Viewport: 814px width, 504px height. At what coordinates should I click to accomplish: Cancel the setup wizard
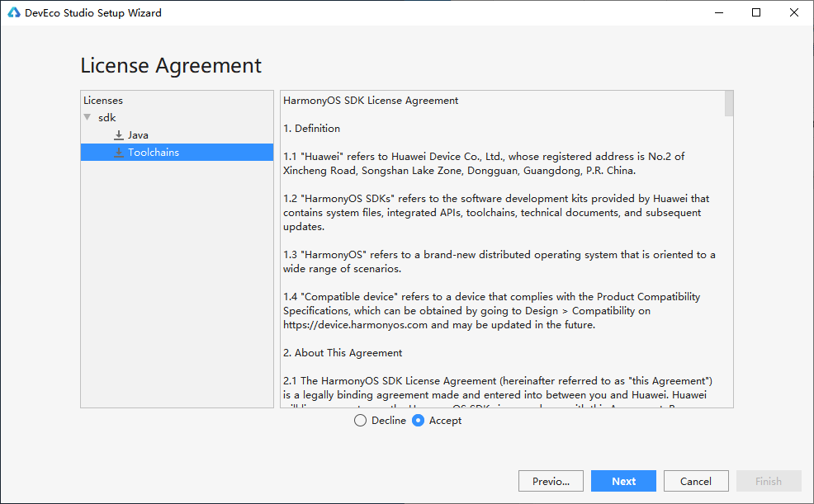click(696, 481)
